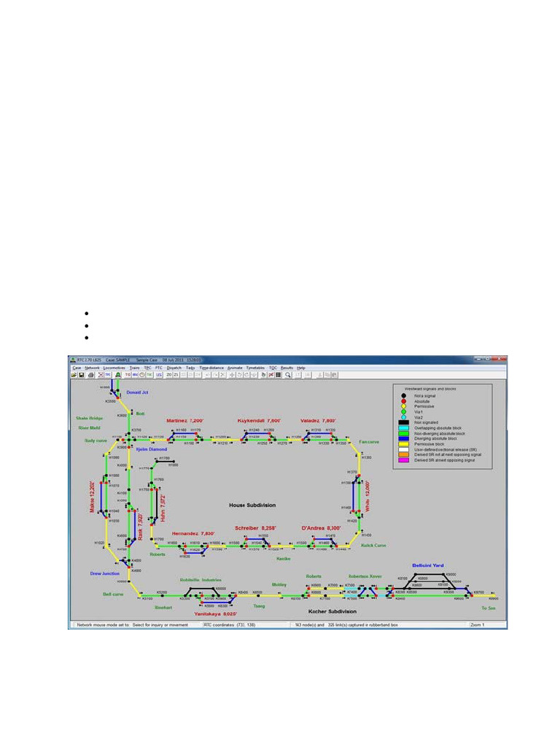Click the clock toolbar icon
This screenshot has height=747, width=560.
[142, 375]
